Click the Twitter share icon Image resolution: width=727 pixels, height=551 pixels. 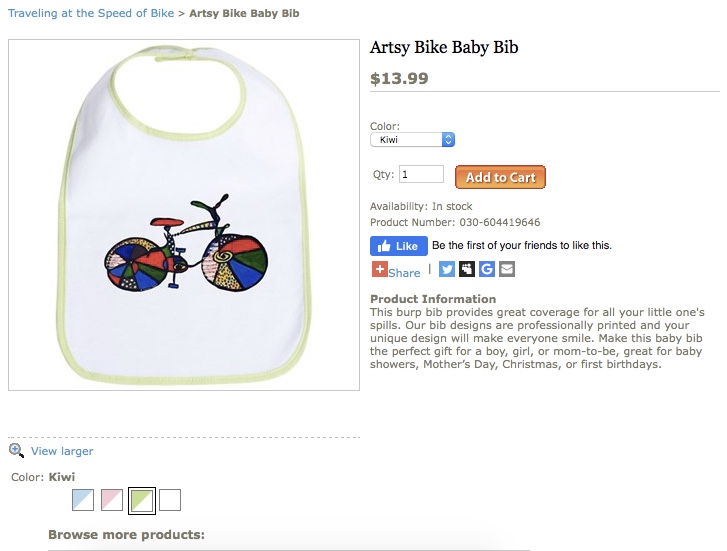point(446,269)
